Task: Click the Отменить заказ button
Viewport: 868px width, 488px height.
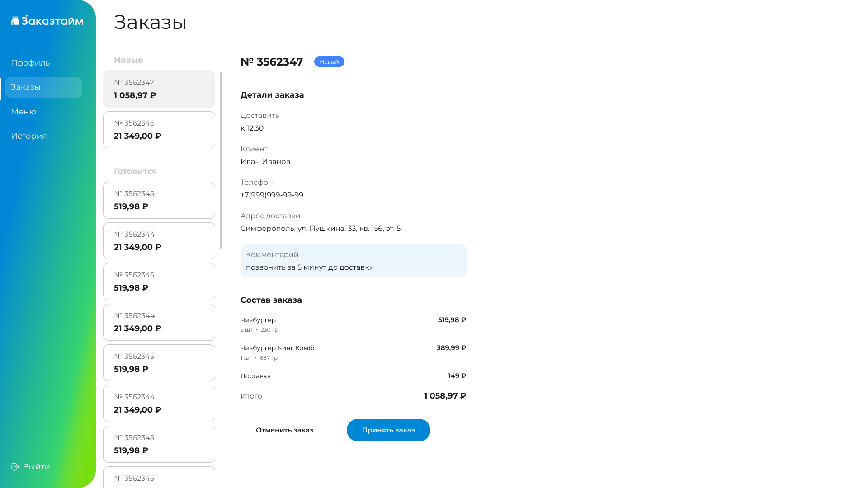Action: [284, 430]
